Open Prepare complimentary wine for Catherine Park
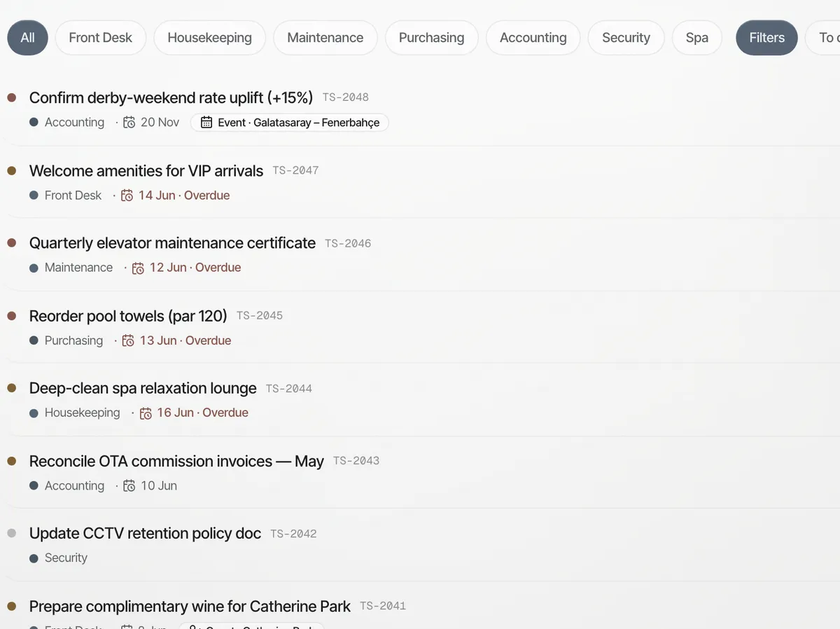 190,606
